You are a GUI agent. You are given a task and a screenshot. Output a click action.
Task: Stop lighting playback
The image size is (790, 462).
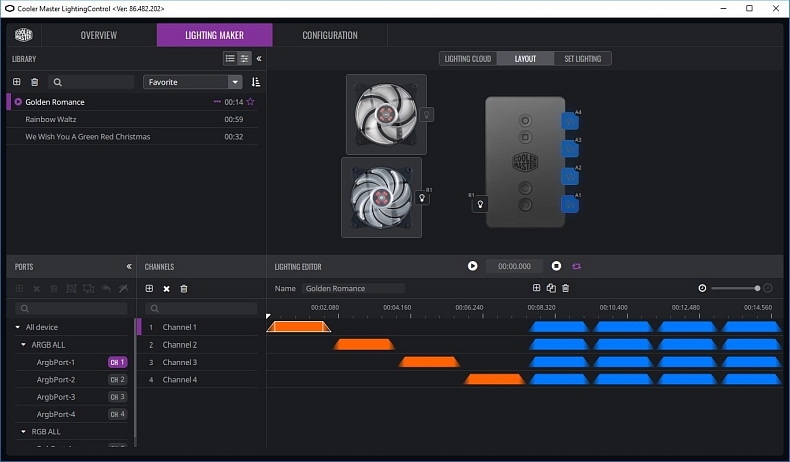pyautogui.click(x=556, y=266)
